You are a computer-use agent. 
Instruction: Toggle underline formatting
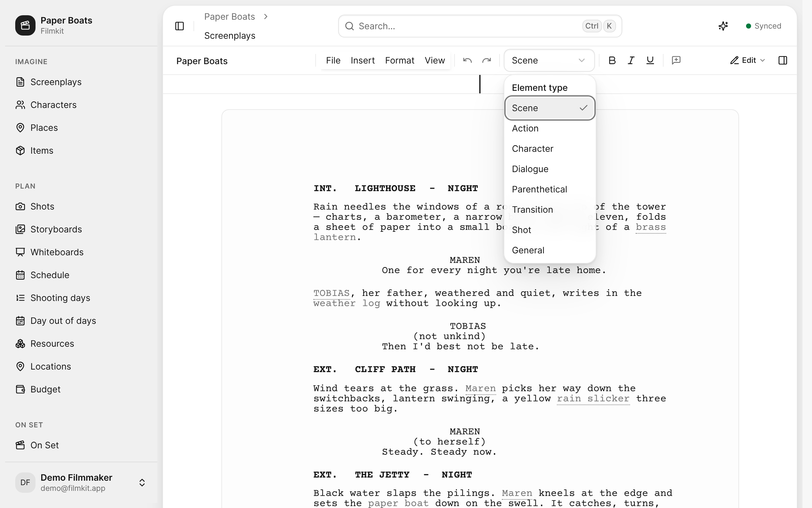pyautogui.click(x=650, y=60)
